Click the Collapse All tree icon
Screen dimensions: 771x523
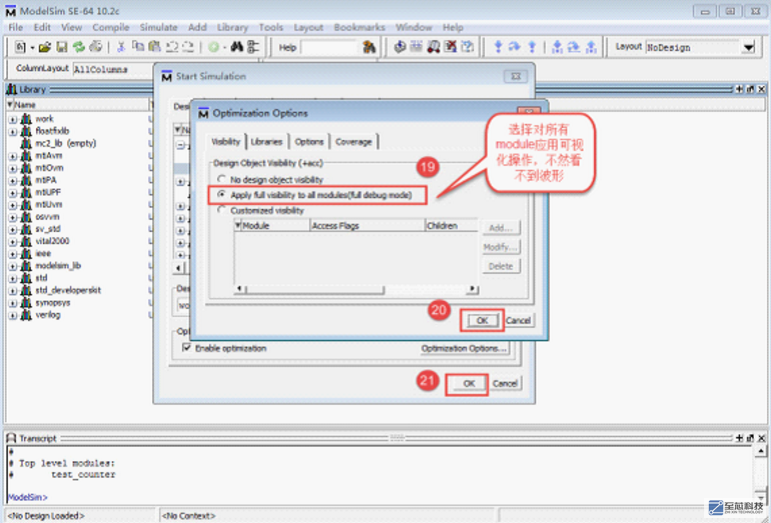coord(253,47)
